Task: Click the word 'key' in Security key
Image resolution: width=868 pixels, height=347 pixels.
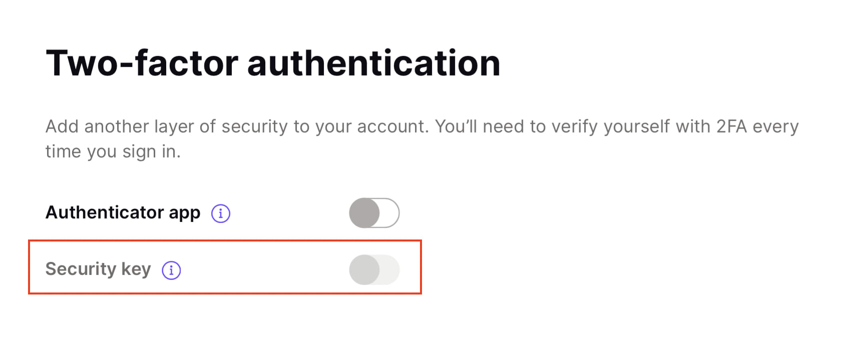Action: (x=136, y=269)
